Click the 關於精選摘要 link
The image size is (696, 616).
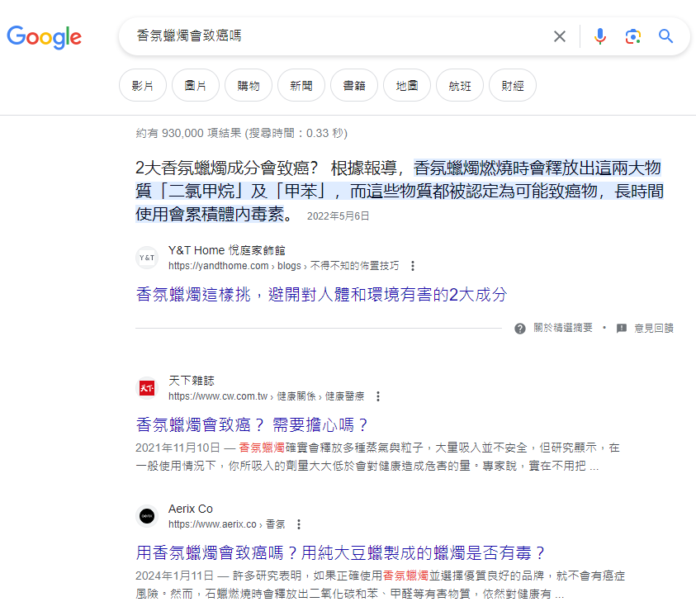[563, 328]
